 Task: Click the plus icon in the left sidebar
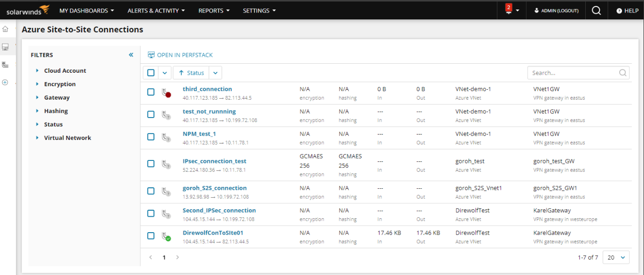[x=5, y=82]
